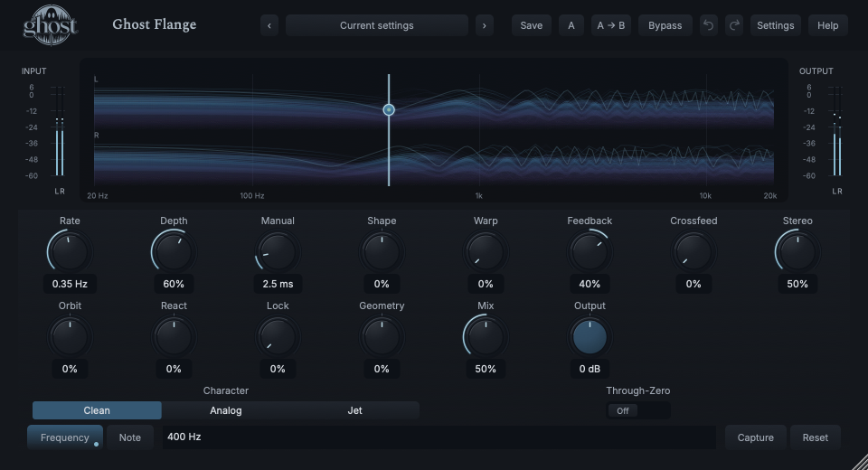Open the Help menu
This screenshot has width=868, height=470.
pos(827,25)
